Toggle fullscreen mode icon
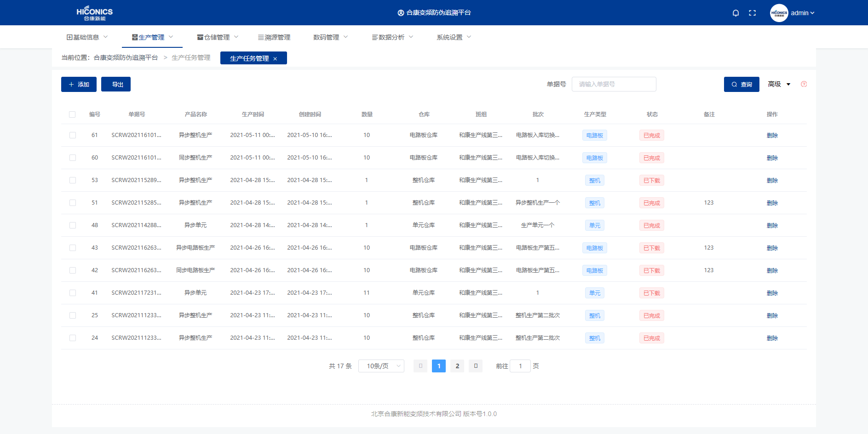Image resolution: width=868 pixels, height=434 pixels. pos(753,13)
